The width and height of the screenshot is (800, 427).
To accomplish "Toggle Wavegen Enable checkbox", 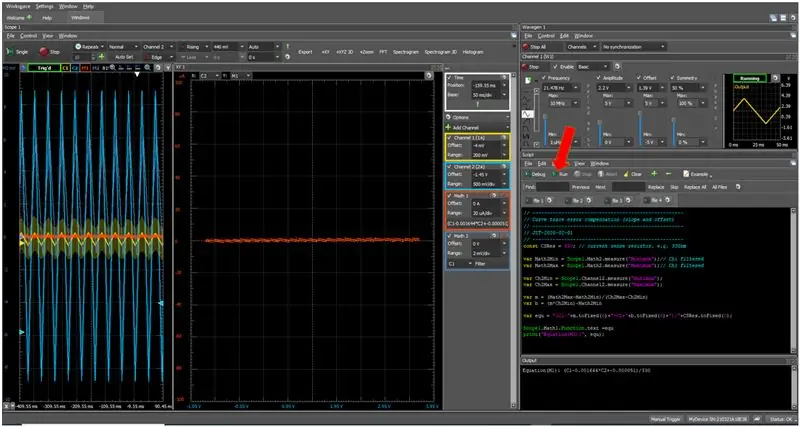I will click(x=557, y=67).
